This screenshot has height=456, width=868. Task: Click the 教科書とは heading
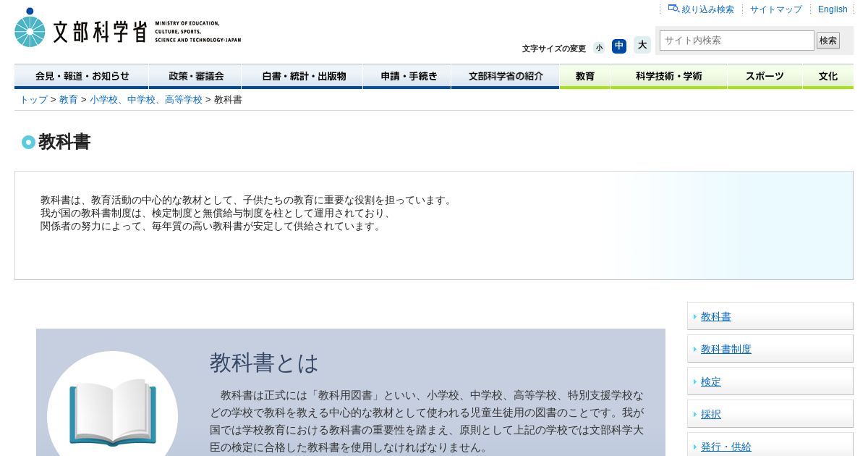click(x=264, y=363)
